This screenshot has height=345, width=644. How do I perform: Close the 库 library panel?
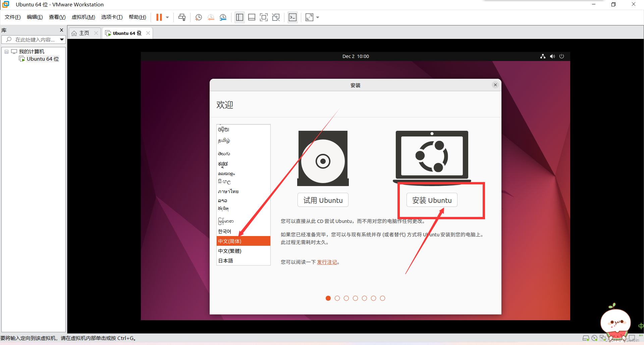[x=61, y=30]
